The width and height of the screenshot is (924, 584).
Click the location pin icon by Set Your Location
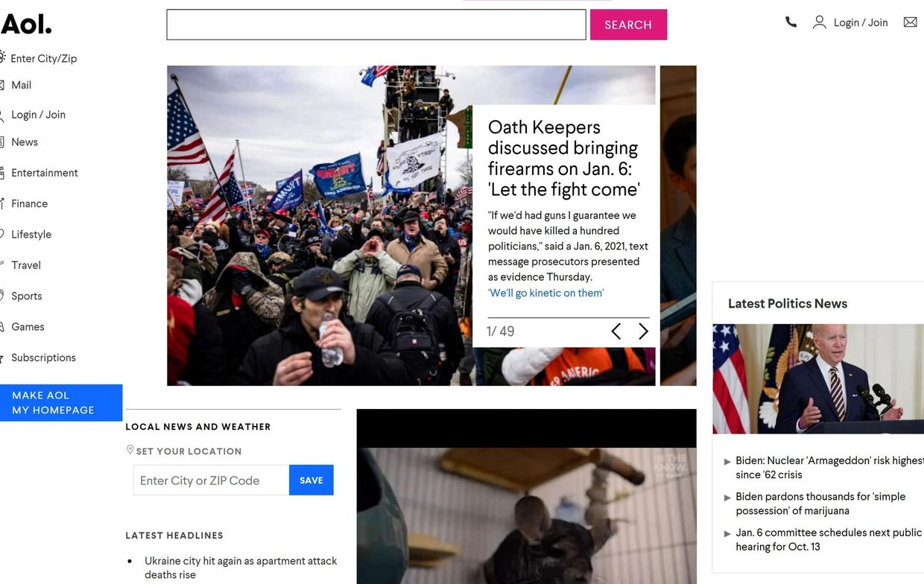pos(130,450)
